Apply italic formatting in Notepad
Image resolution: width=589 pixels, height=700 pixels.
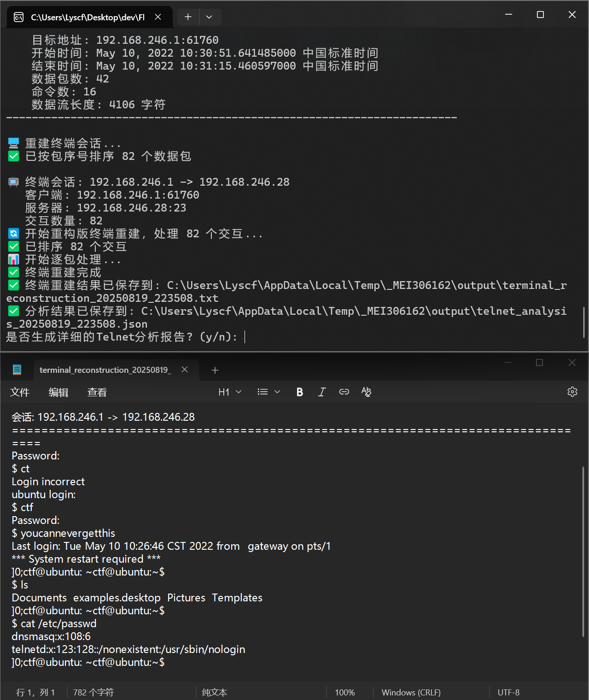click(322, 392)
